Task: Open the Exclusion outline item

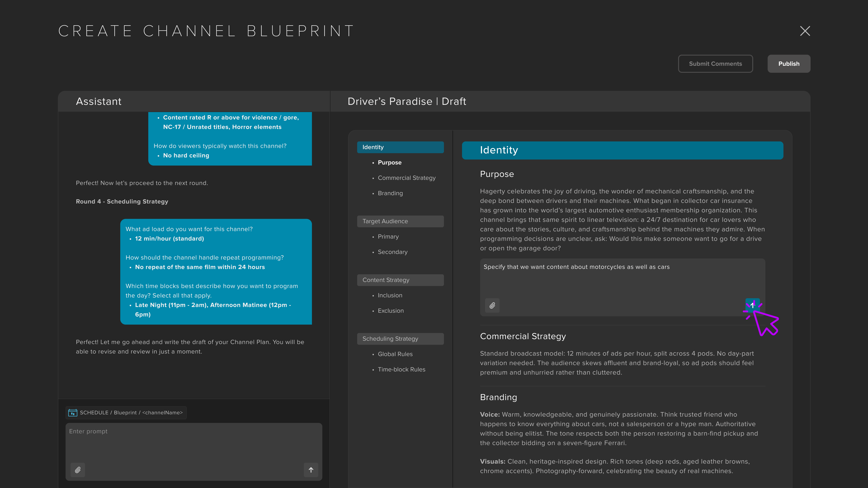Action: (391, 311)
